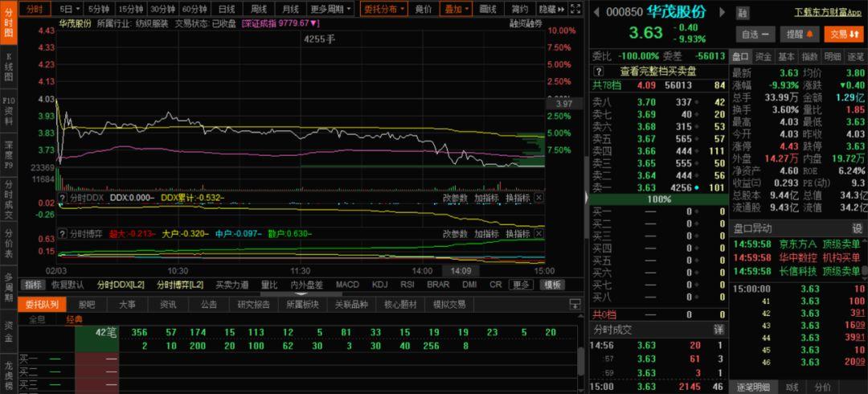Open K线图 view in left sidebar
Viewport: 868px width, 394px height.
(8, 68)
